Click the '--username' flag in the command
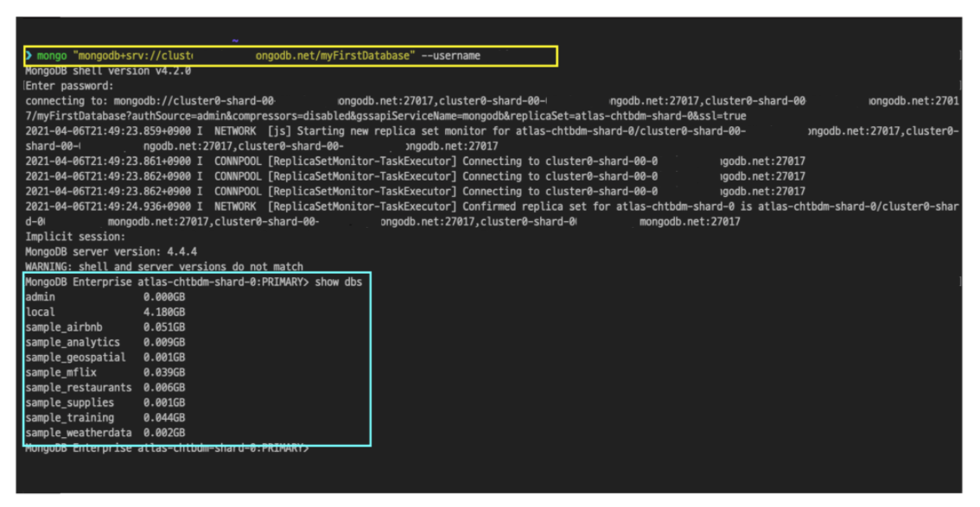The height and width of the screenshot is (507, 980). pos(450,55)
